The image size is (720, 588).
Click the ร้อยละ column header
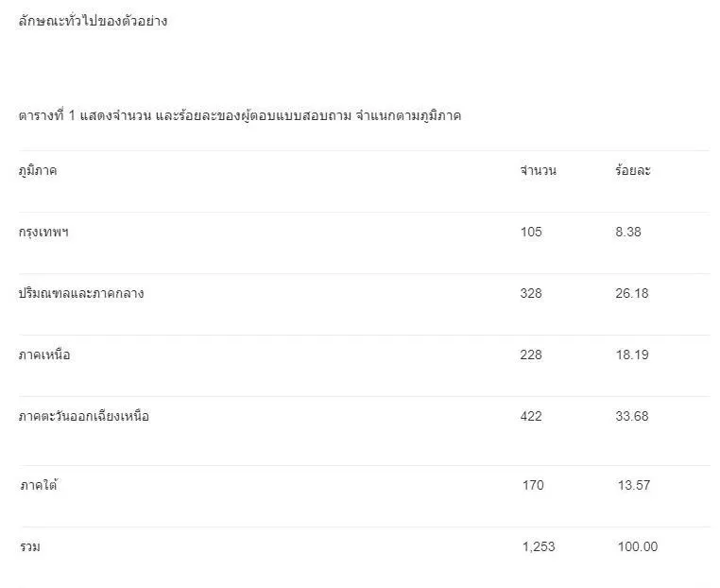(632, 171)
